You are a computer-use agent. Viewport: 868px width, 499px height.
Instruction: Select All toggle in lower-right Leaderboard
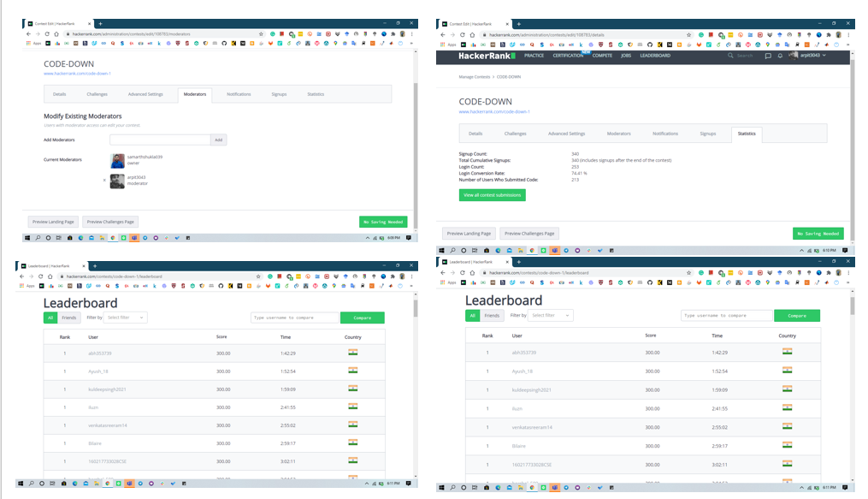(473, 315)
